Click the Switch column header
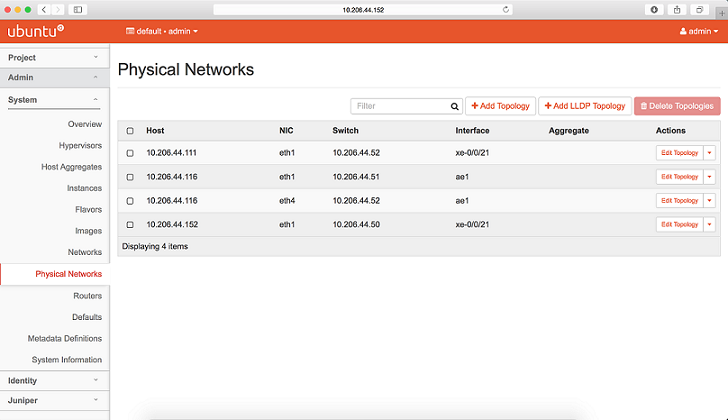The image size is (728, 420). pyautogui.click(x=345, y=130)
